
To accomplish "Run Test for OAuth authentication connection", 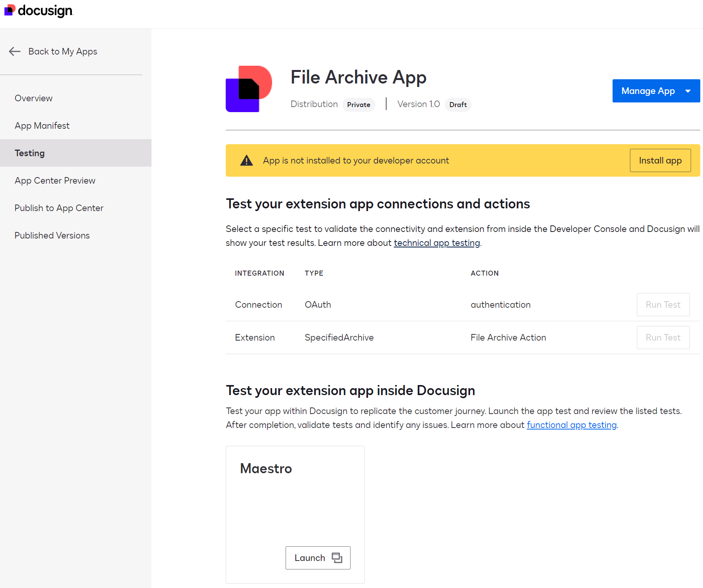I will pos(663,305).
